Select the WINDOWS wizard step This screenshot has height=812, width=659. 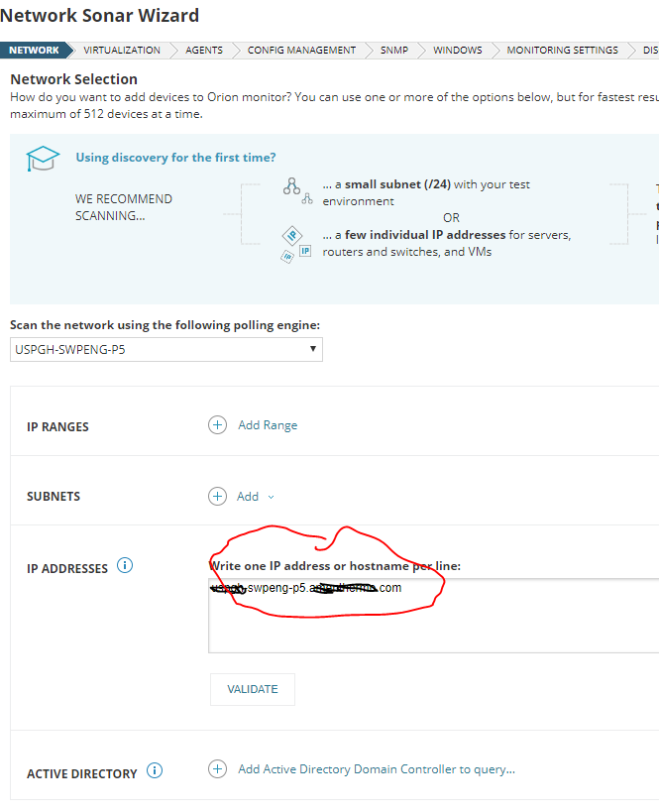point(458,51)
